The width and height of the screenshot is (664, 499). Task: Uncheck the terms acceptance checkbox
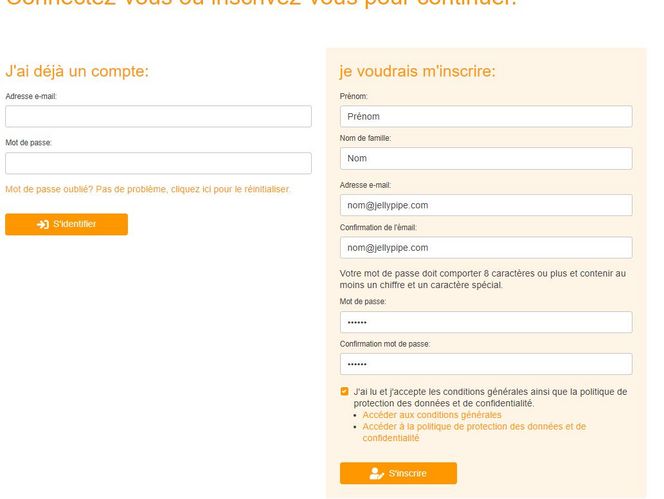pos(345,391)
